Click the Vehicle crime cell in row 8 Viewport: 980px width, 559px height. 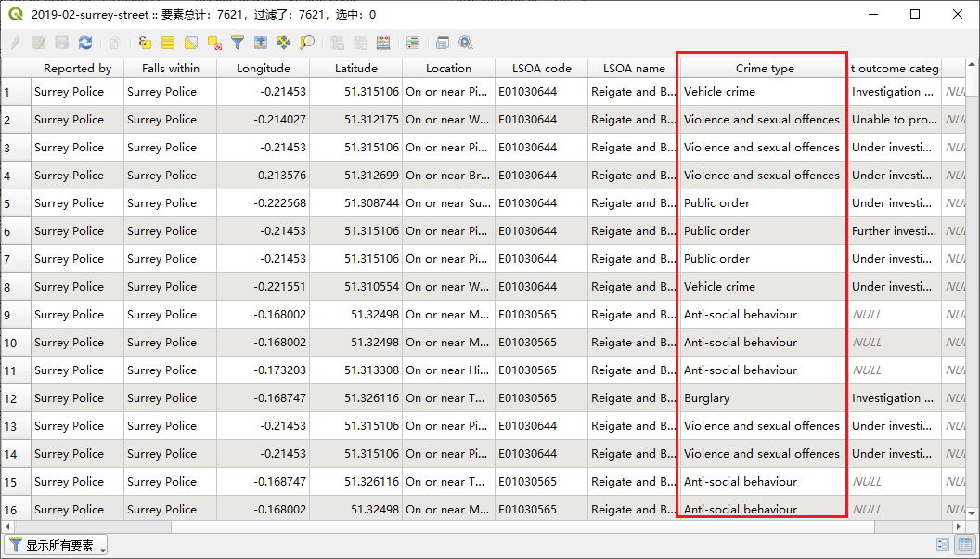764,287
